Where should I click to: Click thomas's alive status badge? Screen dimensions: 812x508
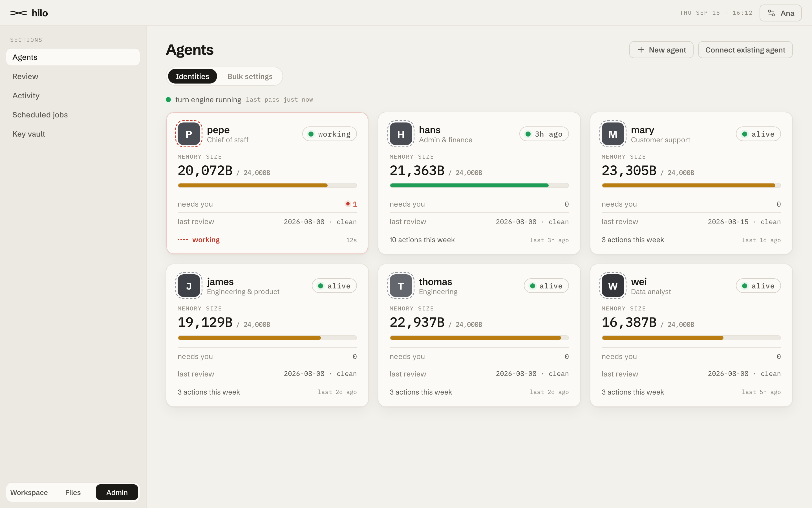click(546, 286)
